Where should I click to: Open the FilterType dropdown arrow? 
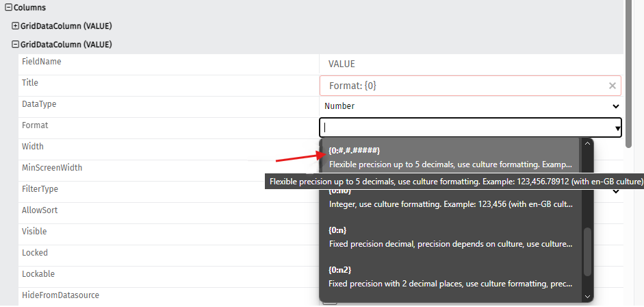click(616, 191)
